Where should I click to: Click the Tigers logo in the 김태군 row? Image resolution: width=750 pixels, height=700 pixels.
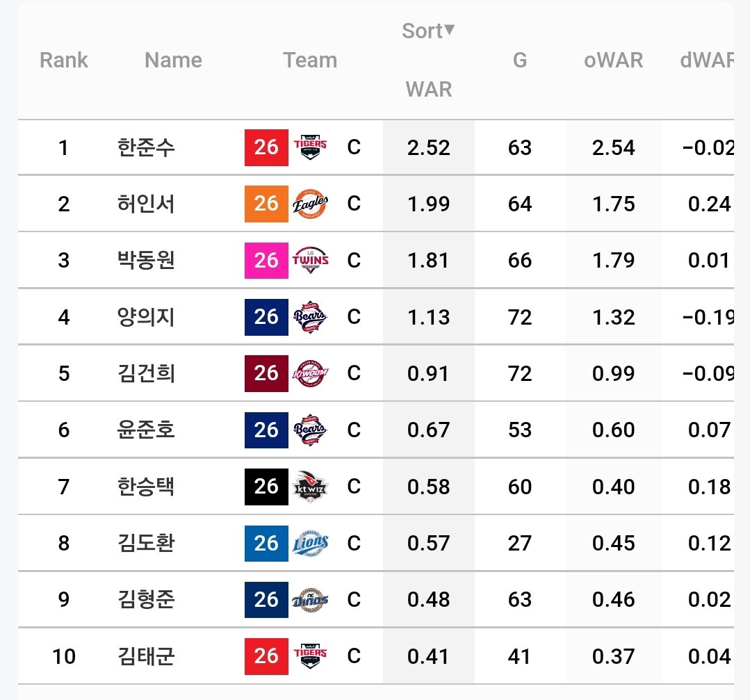point(310,656)
